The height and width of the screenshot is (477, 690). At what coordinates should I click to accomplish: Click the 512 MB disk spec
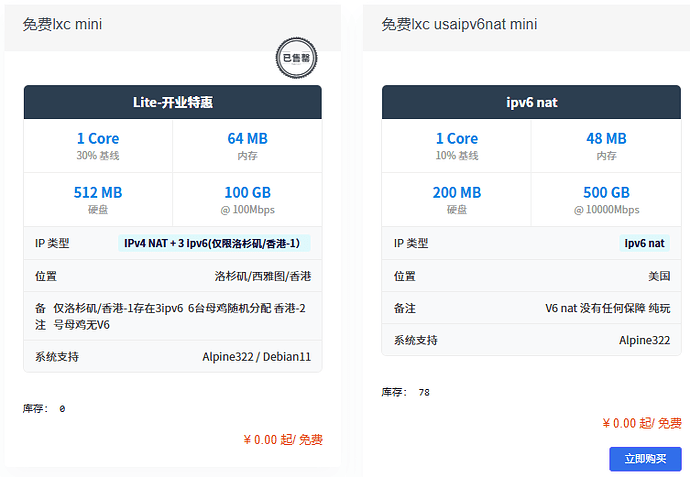98,192
